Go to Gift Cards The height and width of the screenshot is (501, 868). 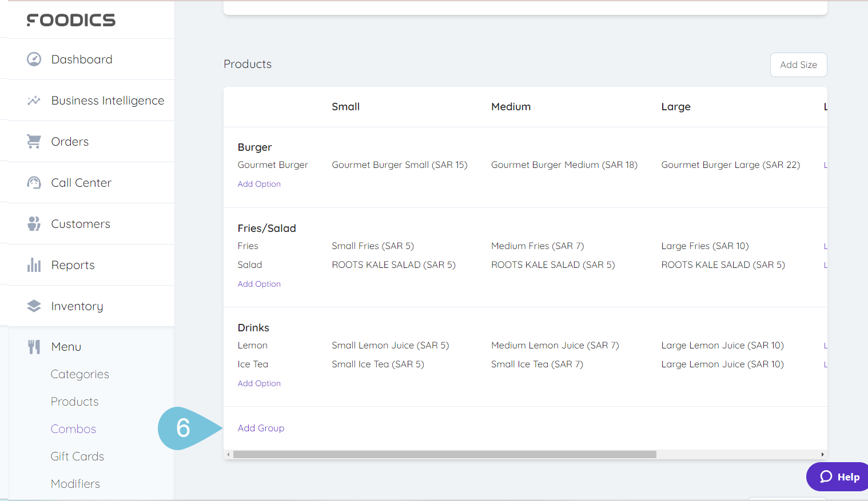pyautogui.click(x=77, y=456)
